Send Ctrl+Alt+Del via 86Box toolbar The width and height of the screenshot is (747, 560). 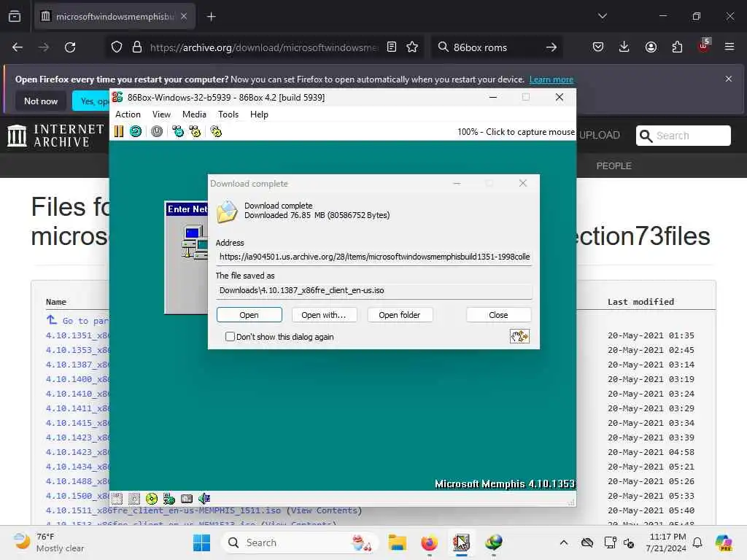point(178,131)
